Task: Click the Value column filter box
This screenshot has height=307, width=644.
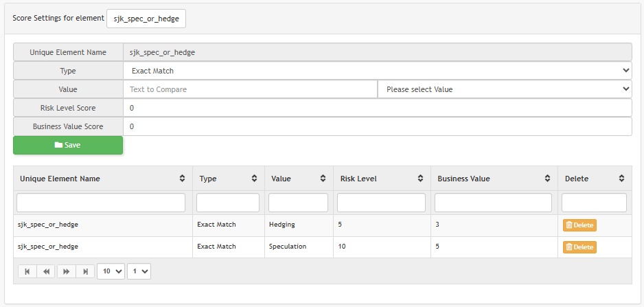Action: pyautogui.click(x=299, y=203)
